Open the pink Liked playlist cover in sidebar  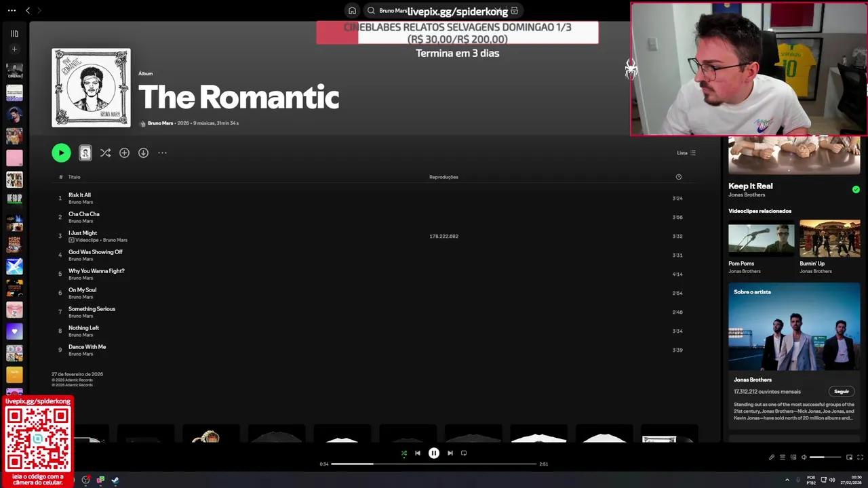pos(14,157)
